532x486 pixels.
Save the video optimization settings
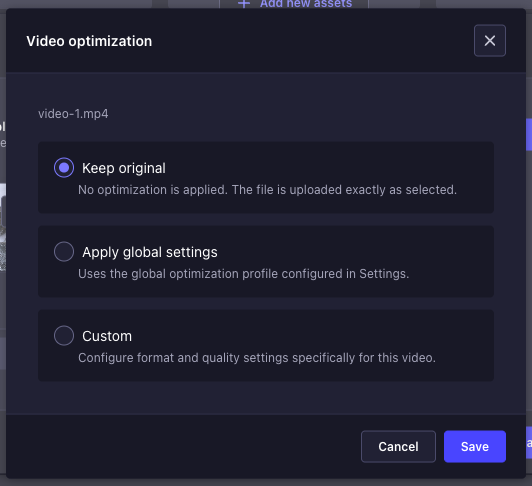tap(475, 446)
